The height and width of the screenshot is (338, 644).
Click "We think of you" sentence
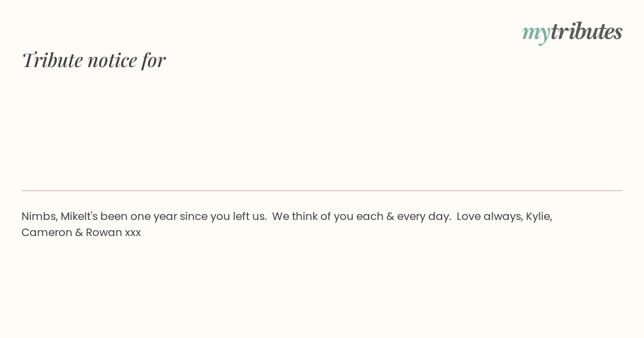pyautogui.click(x=312, y=217)
